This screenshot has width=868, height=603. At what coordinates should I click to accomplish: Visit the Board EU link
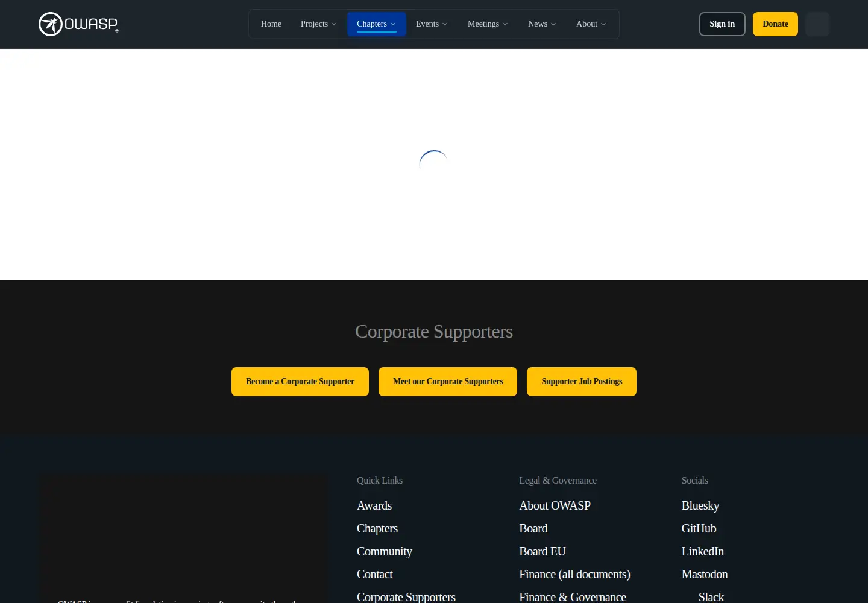542,551
